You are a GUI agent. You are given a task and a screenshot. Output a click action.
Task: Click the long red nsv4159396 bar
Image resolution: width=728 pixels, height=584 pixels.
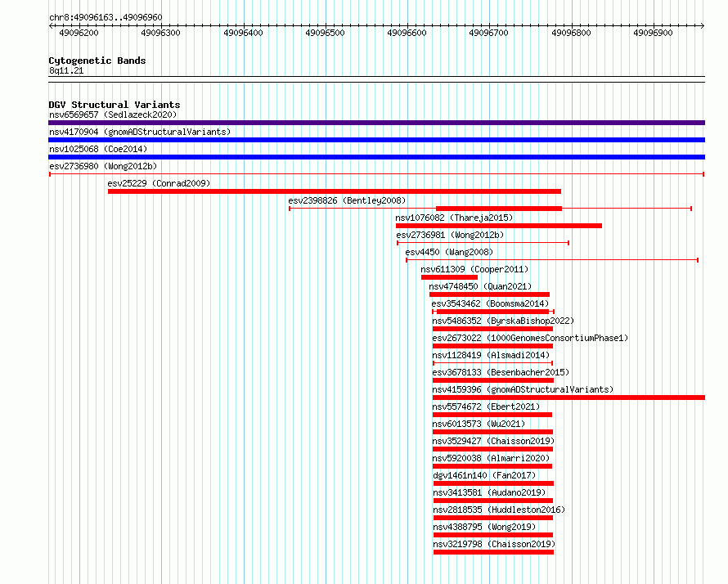[568, 398]
